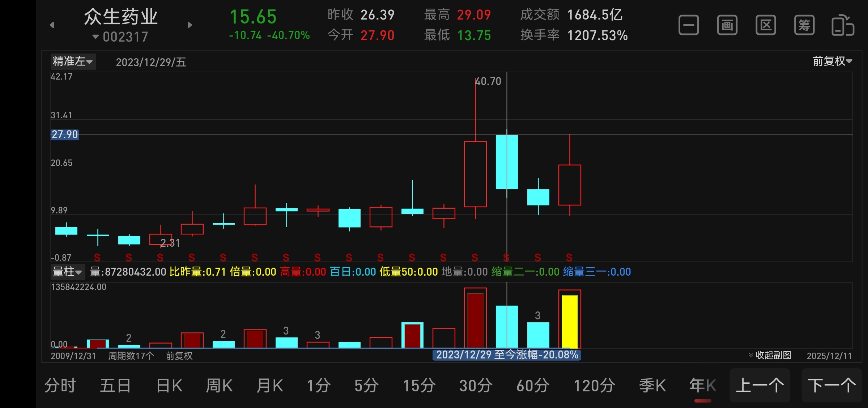Switch to the 日K tab
The width and height of the screenshot is (868, 408).
tap(169, 386)
